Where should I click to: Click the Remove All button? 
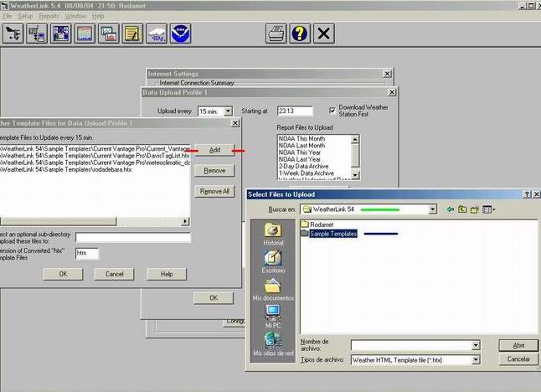click(x=214, y=191)
